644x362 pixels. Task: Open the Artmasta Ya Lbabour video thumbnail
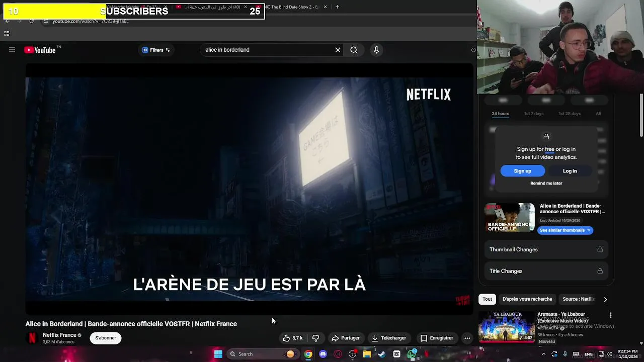pyautogui.click(x=507, y=327)
